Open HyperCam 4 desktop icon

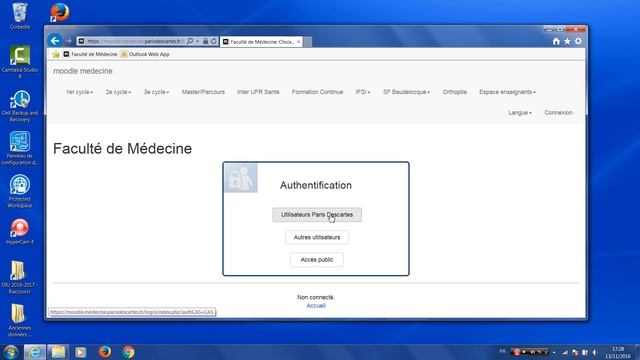click(x=20, y=231)
